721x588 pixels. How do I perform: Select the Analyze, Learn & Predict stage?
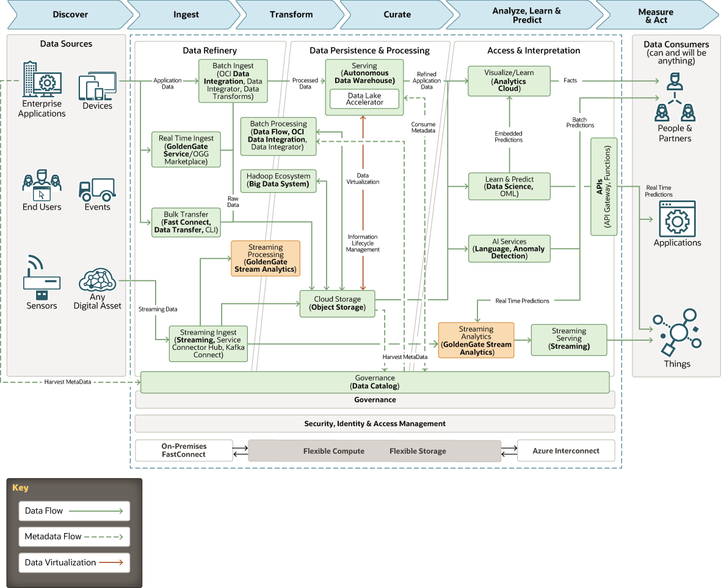point(525,15)
